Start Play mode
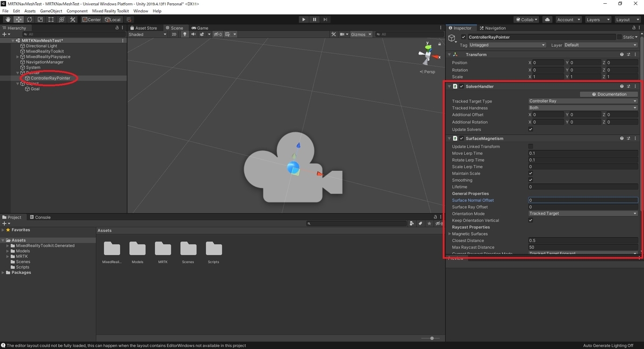The width and height of the screenshot is (644, 349). click(304, 19)
